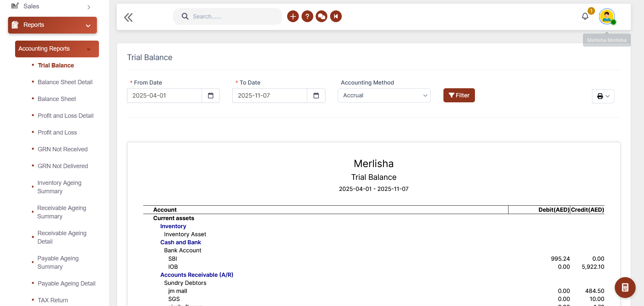The width and height of the screenshot is (644, 306).
Task: Open the notifications bell
Action: click(585, 16)
